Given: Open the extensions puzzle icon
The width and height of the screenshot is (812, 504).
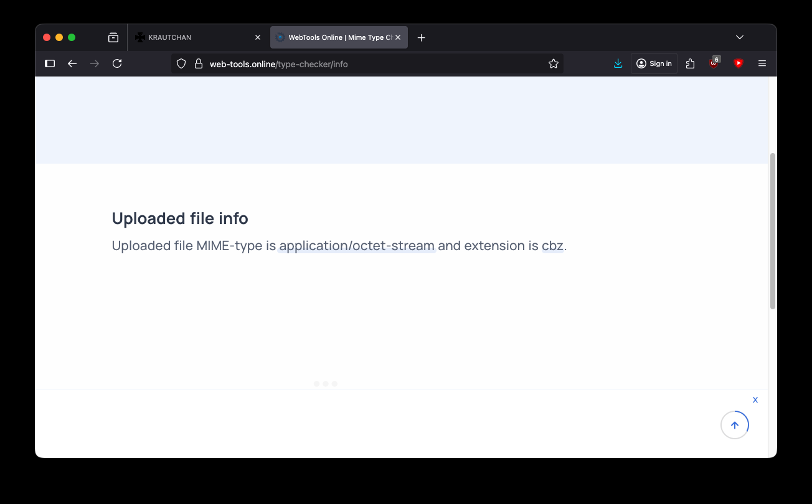Looking at the screenshot, I should pos(690,63).
